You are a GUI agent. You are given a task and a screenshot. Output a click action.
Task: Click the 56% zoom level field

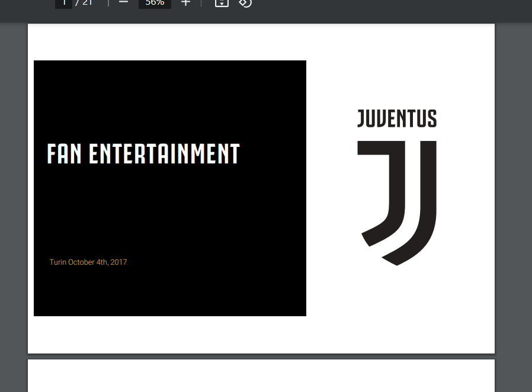pyautogui.click(x=155, y=4)
